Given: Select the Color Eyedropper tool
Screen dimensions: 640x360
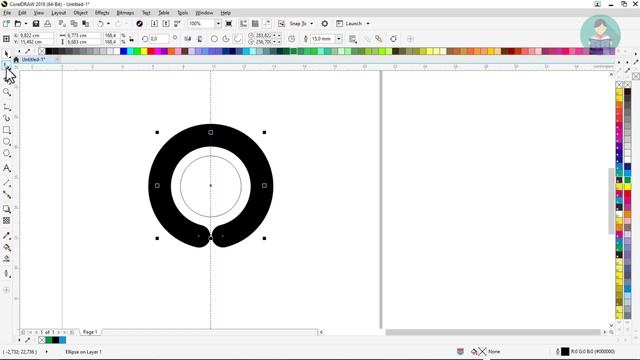Looking at the screenshot, I should click(x=7, y=236).
